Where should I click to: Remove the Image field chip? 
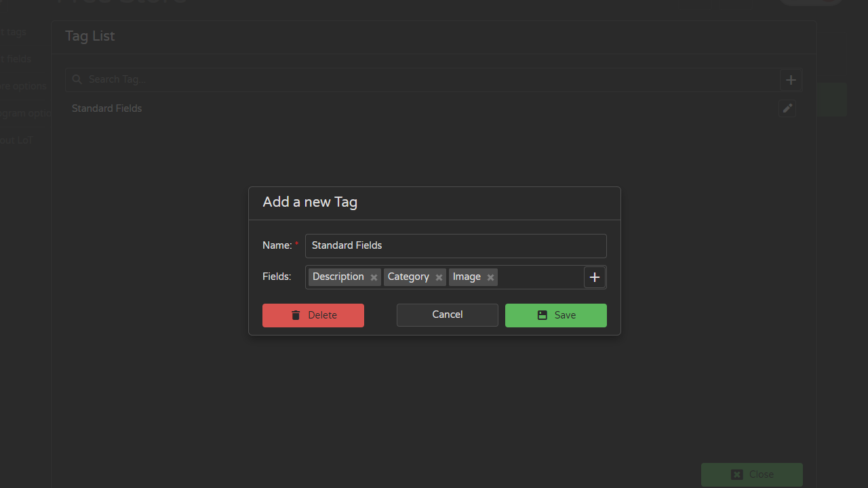[x=490, y=277]
